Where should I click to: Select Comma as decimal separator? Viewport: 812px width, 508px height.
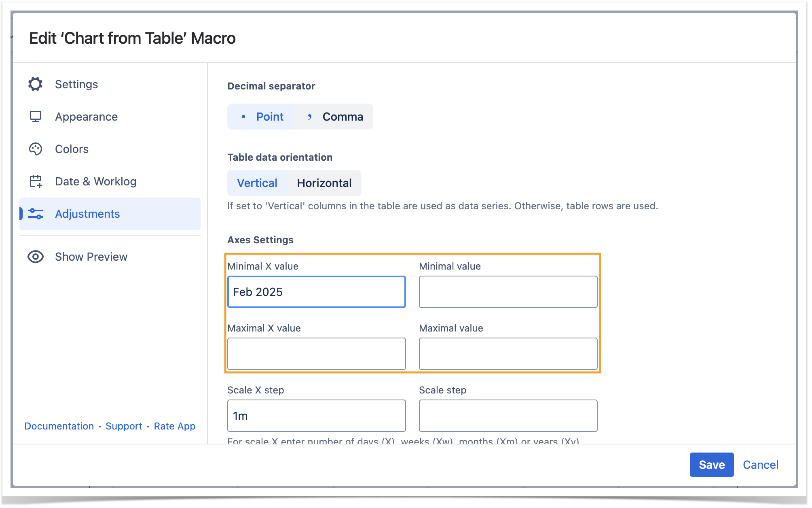coord(334,117)
